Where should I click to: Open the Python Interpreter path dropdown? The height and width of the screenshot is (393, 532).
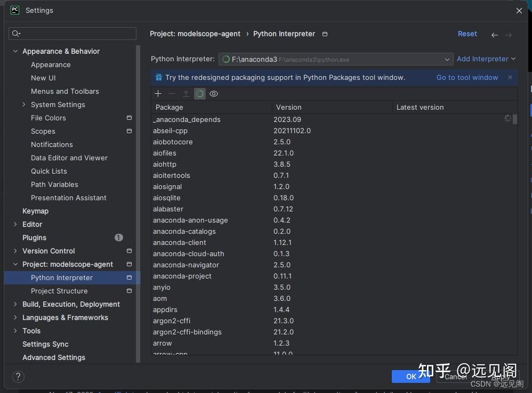tap(447, 59)
